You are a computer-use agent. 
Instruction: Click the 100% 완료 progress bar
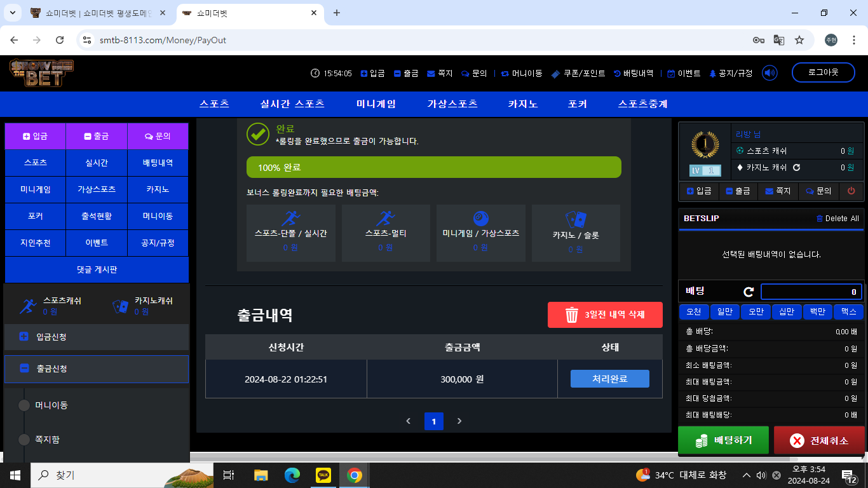pyautogui.click(x=433, y=168)
